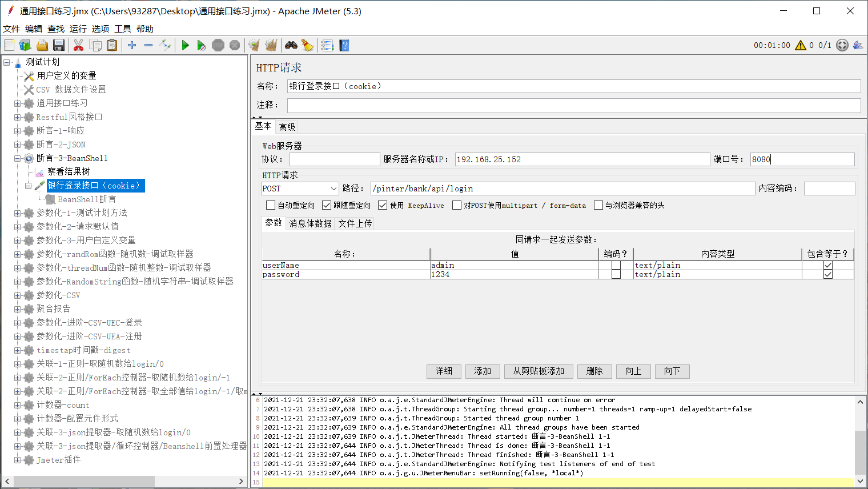Save the test plan with the floppy icon
This screenshot has width=868, height=489.
coord(58,45)
